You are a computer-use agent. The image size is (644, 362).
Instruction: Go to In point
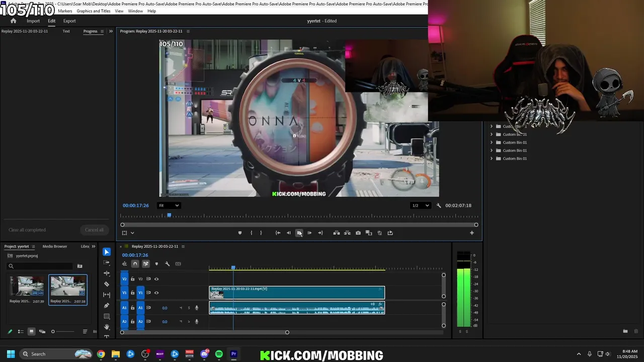[x=278, y=233]
